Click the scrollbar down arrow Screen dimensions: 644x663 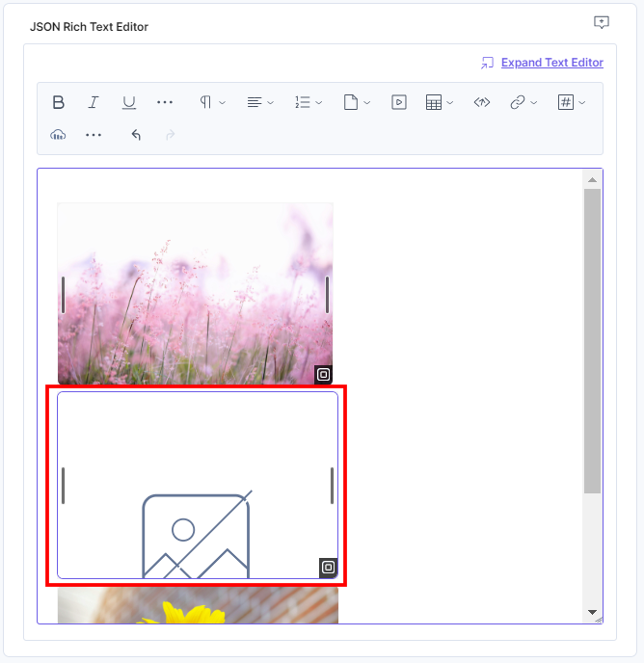pyautogui.click(x=592, y=612)
